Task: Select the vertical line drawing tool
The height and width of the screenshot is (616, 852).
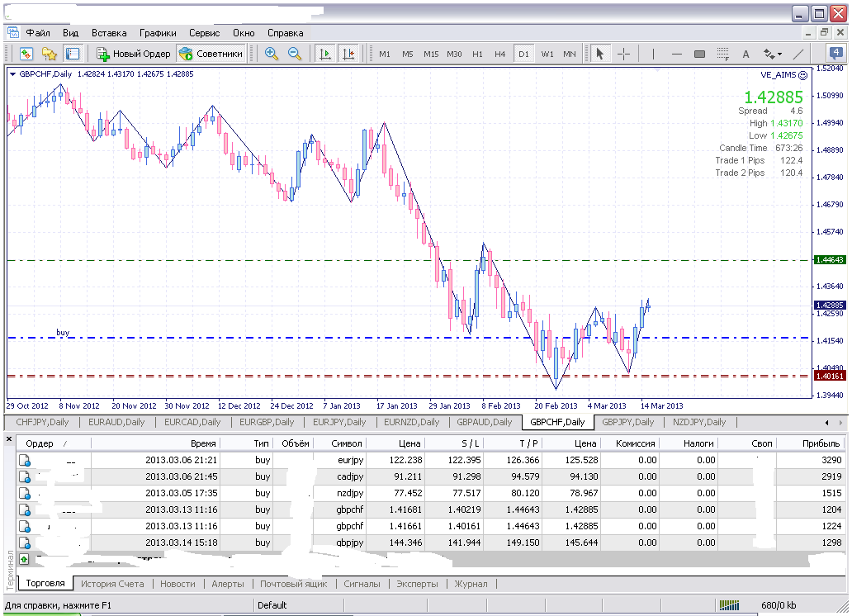Action: point(653,54)
